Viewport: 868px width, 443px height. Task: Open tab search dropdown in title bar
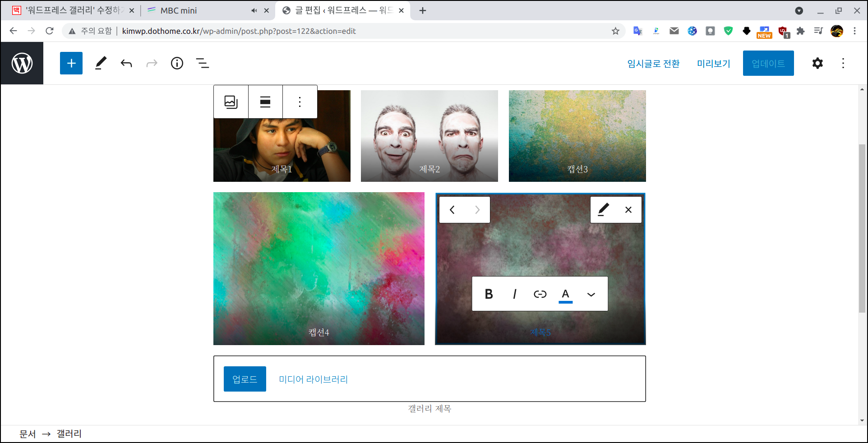click(799, 10)
